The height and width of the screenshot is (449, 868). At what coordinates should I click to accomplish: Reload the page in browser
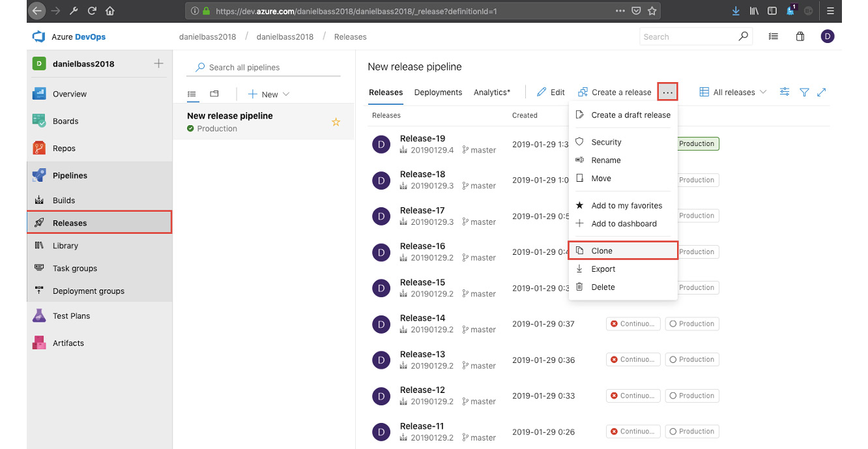[x=92, y=10]
